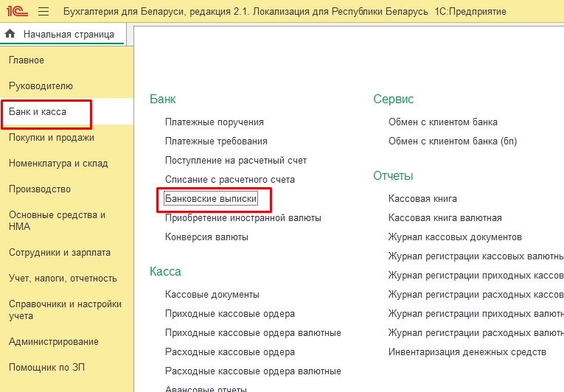Open Журнал регистрации приходных валютных
The image size is (564, 392).
pos(476,314)
